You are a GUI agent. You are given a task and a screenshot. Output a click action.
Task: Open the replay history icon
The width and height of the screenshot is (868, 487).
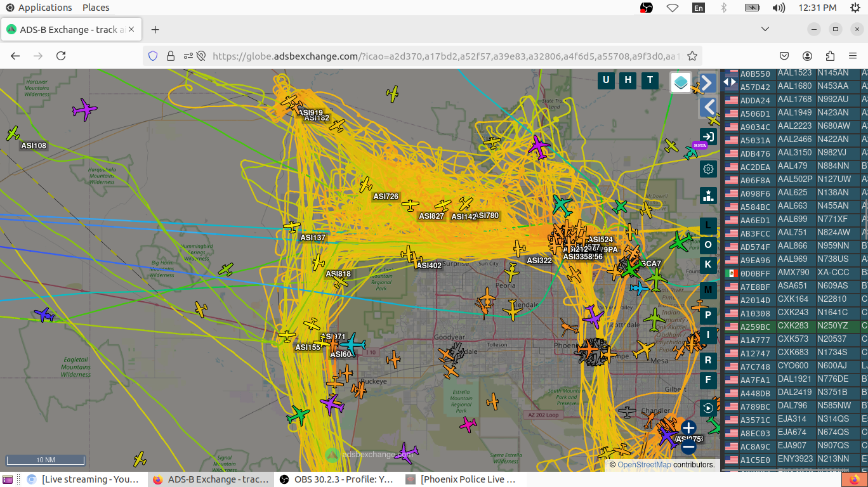click(x=709, y=408)
